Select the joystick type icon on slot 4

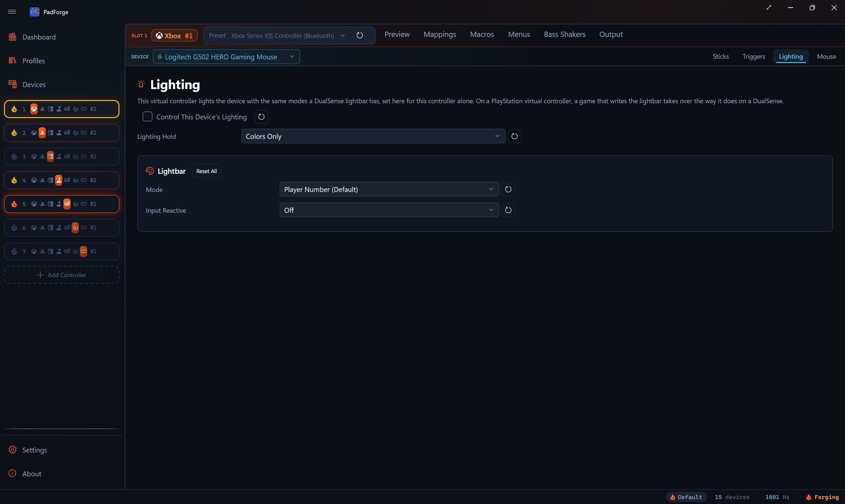coord(59,180)
